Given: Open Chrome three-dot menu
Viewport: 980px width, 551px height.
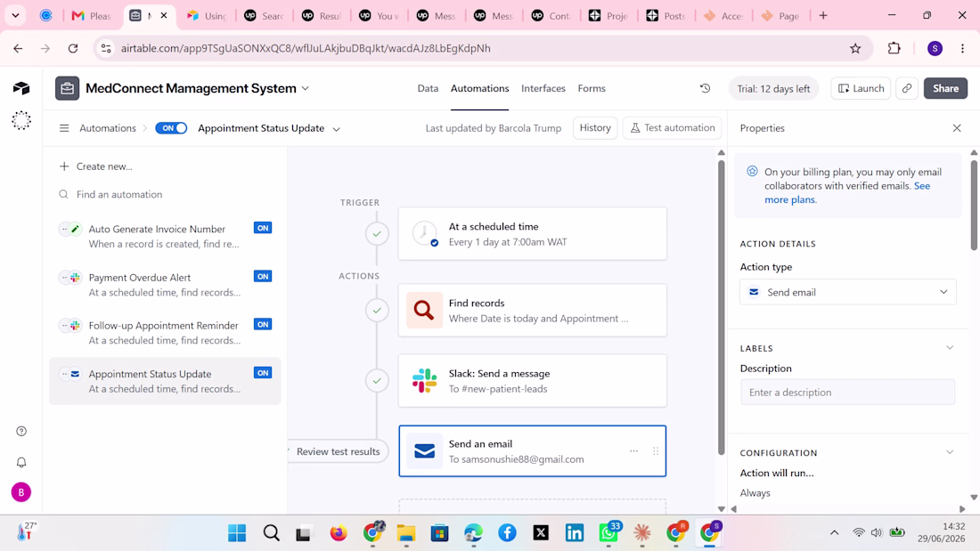Looking at the screenshot, I should coord(962,48).
